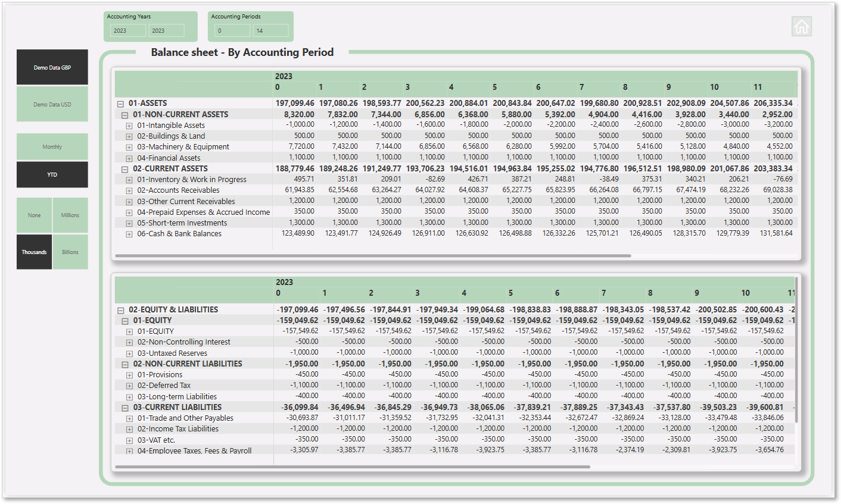Click Machinery & Equipment value 7,720.00
Image resolution: width=841 pixels, height=504 pixels.
[301, 146]
